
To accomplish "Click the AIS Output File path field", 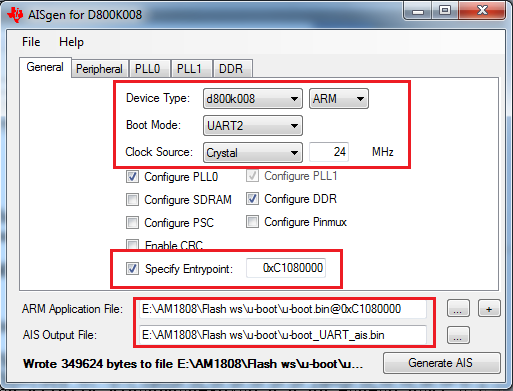I will click(x=283, y=335).
